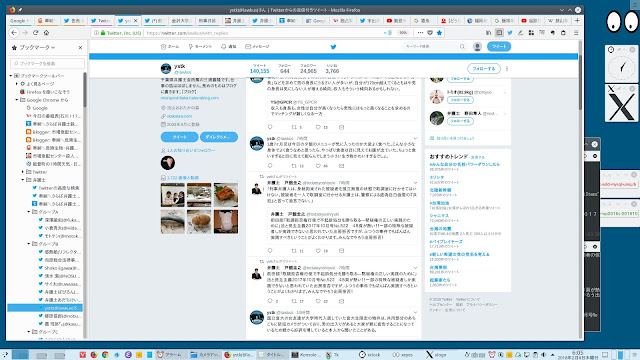Click the zoom 90% indicator in address bar
Screen dimensions: 640x360
pos(403,33)
